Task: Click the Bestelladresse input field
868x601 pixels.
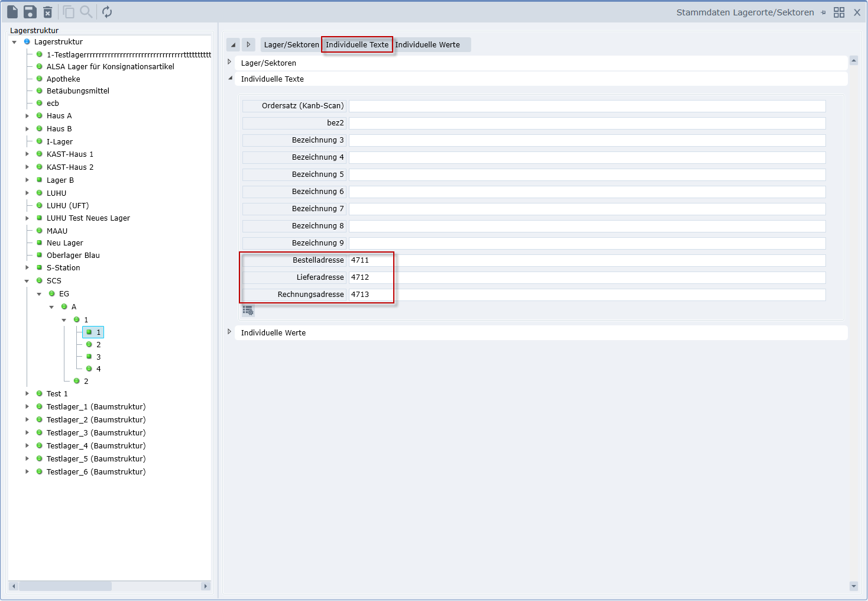Action: coord(587,260)
